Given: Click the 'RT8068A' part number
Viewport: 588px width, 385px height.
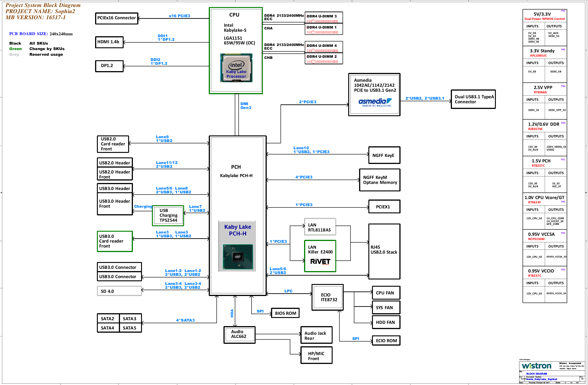Looking at the screenshot, I should coord(540,92).
